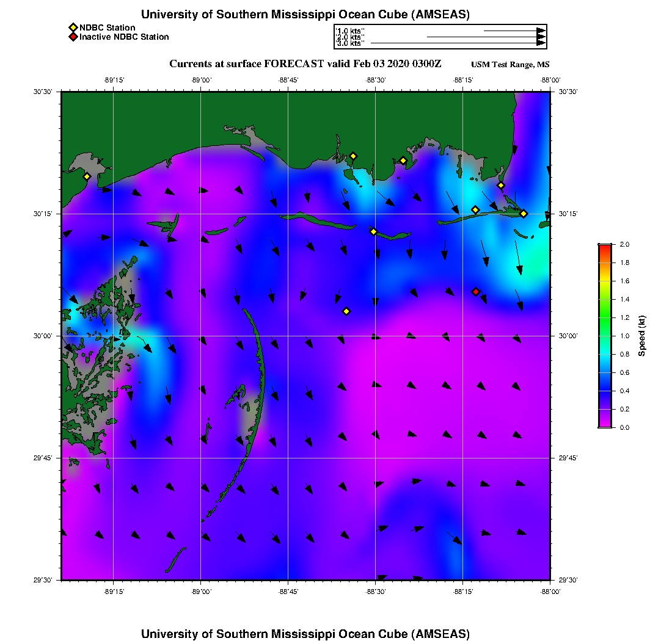Click the red Inactive NDBC Station legend diamond

73,37
